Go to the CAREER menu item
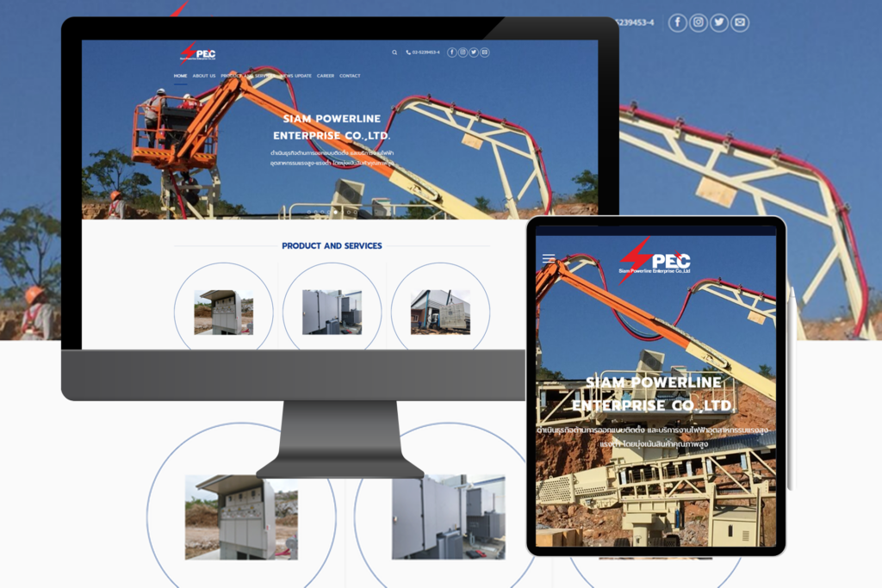The image size is (882, 588). [325, 76]
